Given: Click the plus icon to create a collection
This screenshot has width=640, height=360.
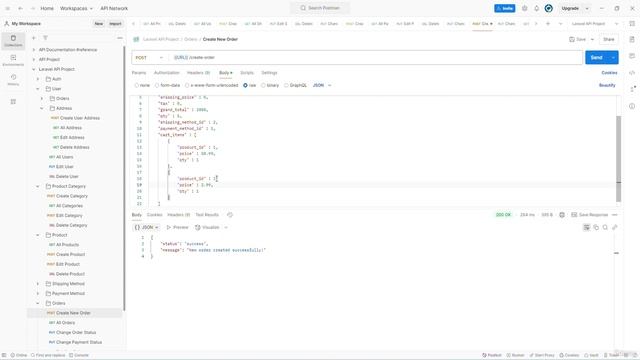Looking at the screenshot, I should tap(34, 38).
